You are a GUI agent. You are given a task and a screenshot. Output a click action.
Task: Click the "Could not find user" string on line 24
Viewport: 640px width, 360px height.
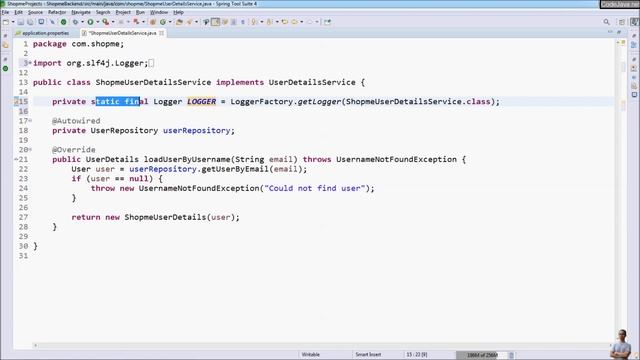point(315,188)
